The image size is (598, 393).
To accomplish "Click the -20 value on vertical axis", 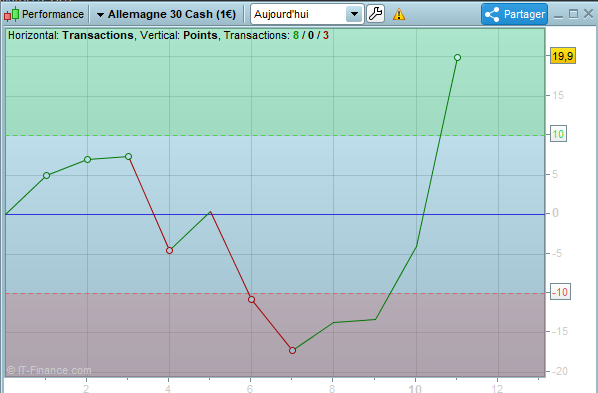I will [559, 371].
